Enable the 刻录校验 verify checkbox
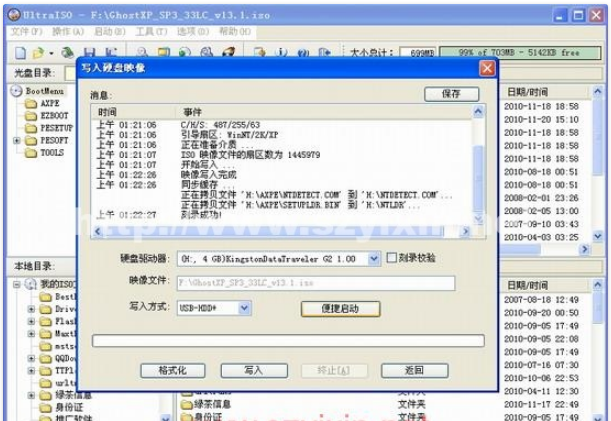 point(392,258)
